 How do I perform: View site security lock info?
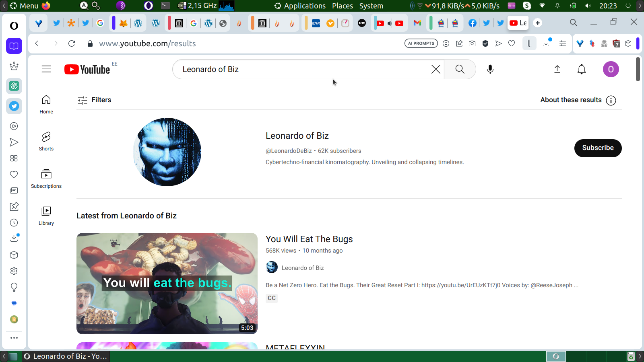point(90,43)
